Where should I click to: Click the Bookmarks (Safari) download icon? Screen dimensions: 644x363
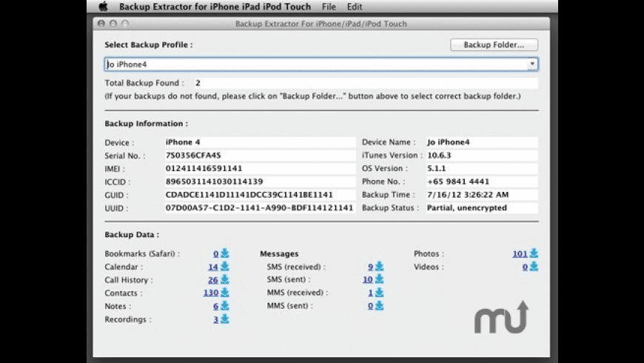225,253
